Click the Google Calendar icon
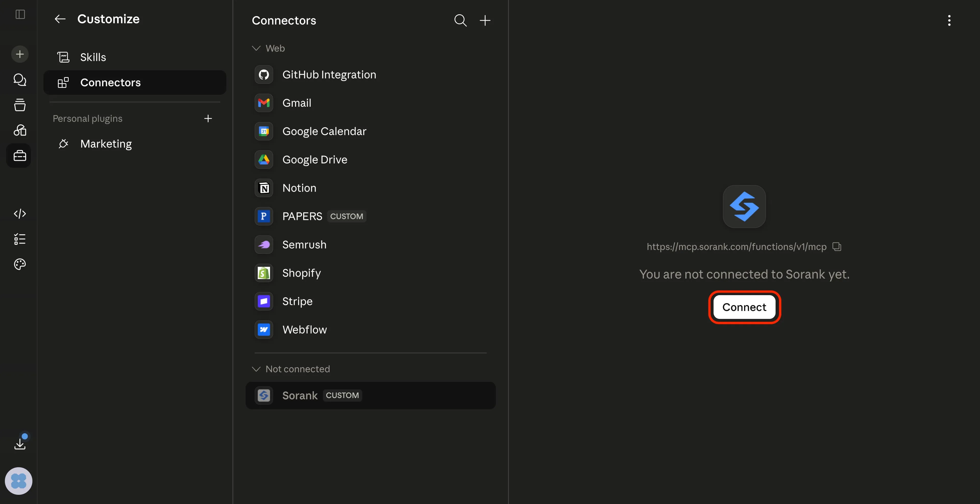The image size is (980, 504). click(264, 131)
